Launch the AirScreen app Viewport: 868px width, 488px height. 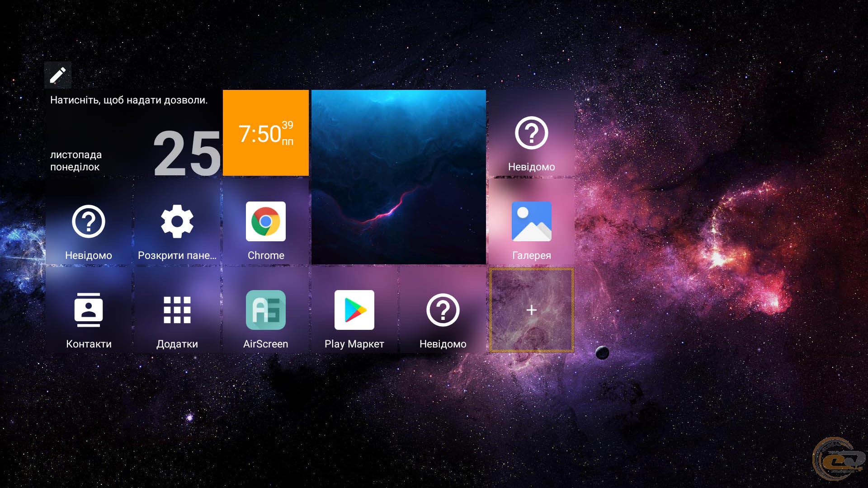(266, 310)
